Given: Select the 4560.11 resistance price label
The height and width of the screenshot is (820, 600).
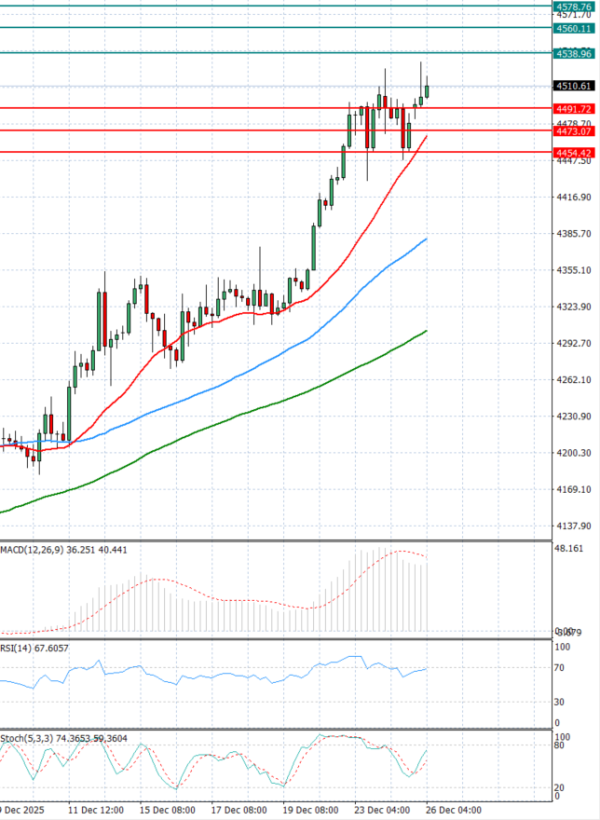Looking at the screenshot, I should click(x=576, y=29).
